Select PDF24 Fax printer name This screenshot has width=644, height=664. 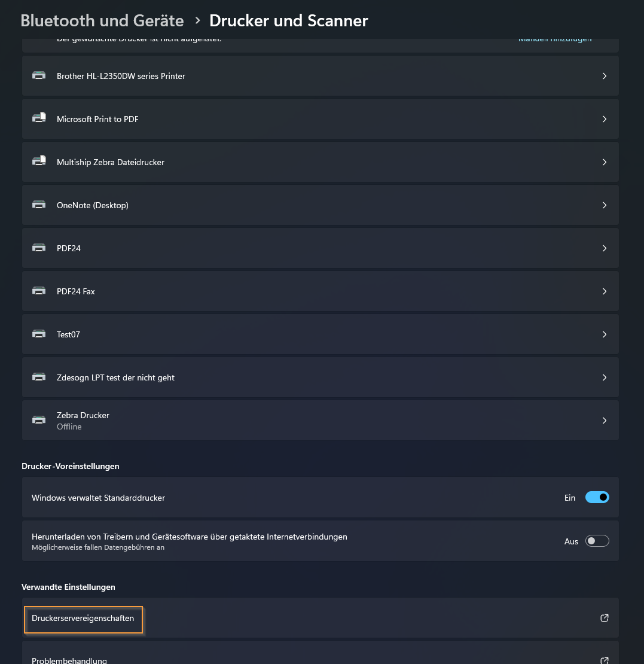tap(75, 291)
